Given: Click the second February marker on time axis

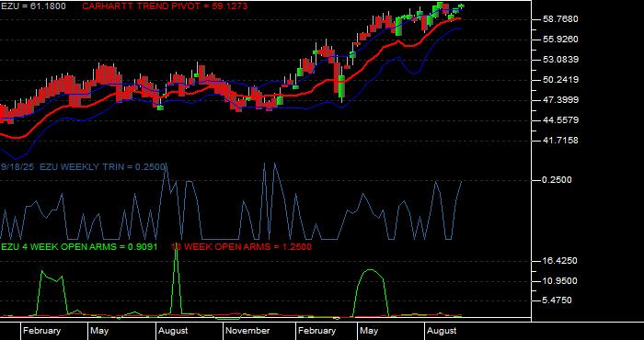Looking at the screenshot, I should [316, 331].
